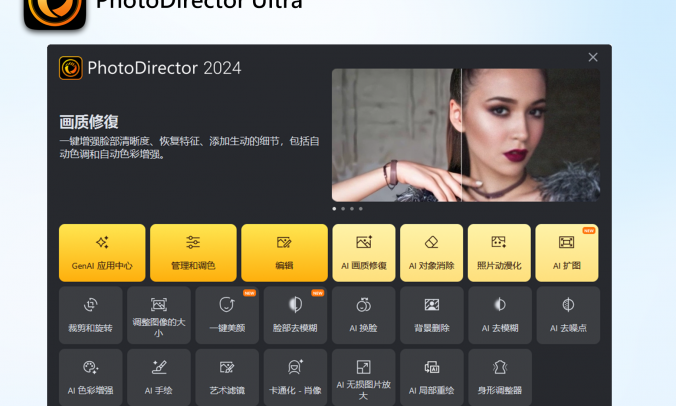Switch to the second carousel slide dot

point(343,209)
